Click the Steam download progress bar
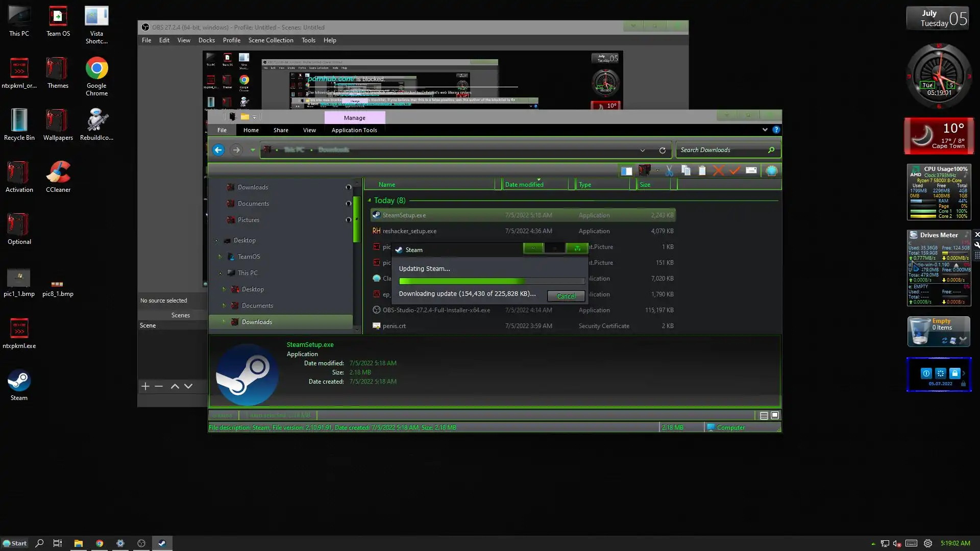980x551 pixels. click(491, 281)
